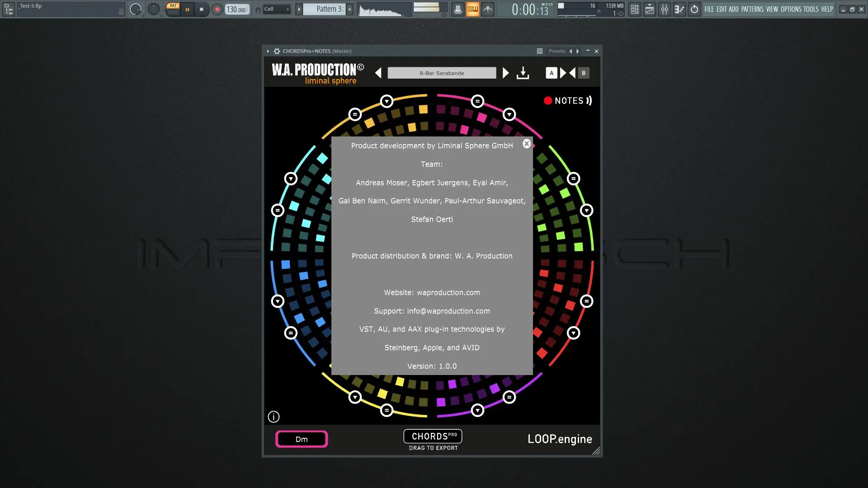This screenshot has width=868, height=488.
Task: Open the PATTERNS menu
Action: (752, 9)
